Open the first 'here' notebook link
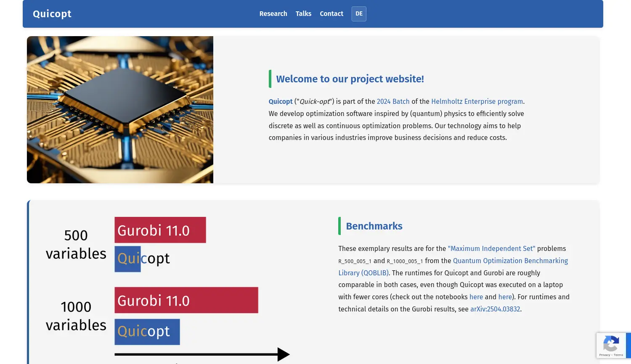The width and height of the screenshot is (631, 364). [x=476, y=297]
